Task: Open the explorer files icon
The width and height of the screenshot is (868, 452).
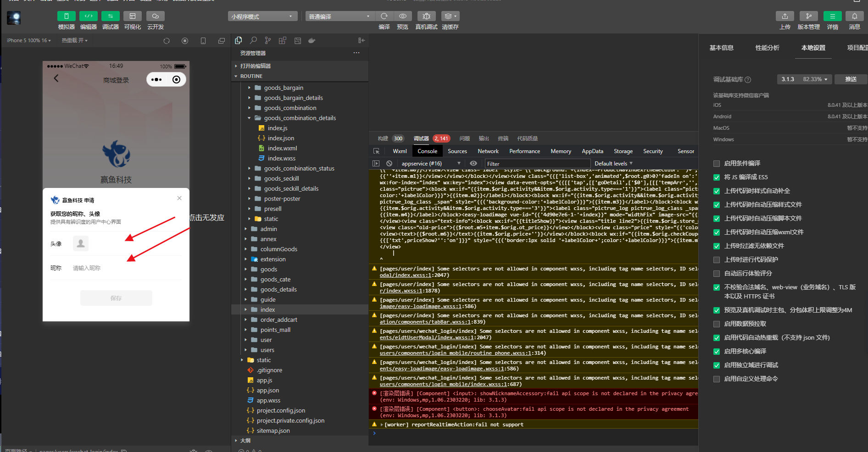Action: coord(239,40)
